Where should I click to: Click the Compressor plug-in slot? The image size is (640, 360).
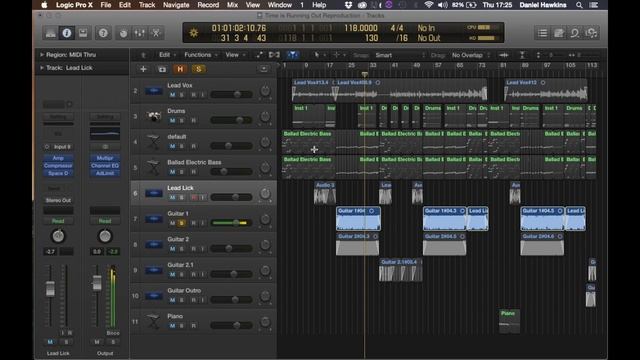point(58,166)
